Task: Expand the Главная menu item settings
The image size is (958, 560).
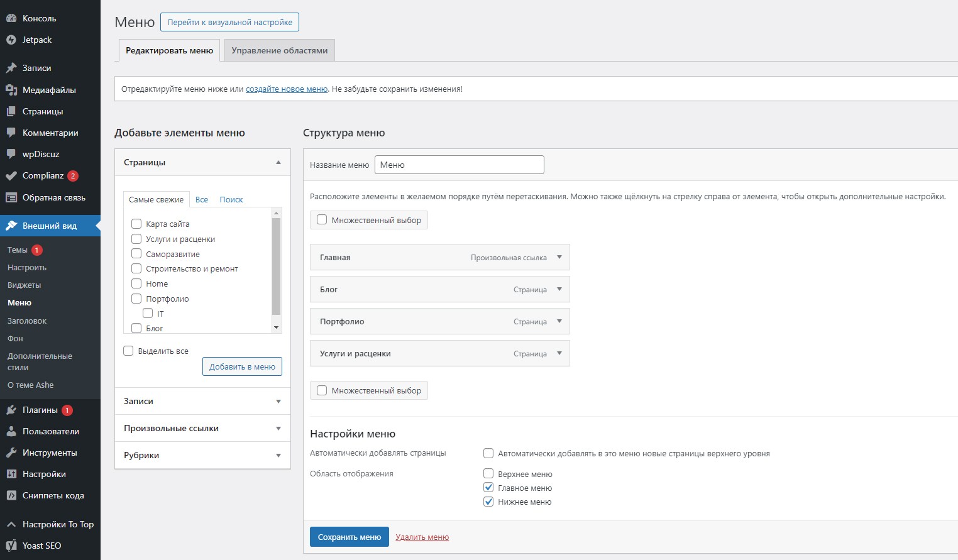Action: 559,257
